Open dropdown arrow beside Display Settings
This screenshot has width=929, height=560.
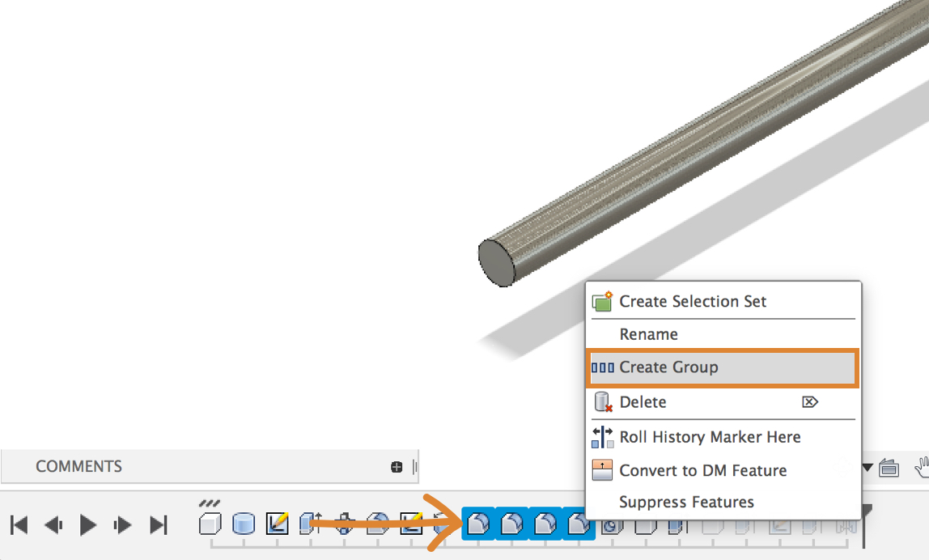(868, 468)
